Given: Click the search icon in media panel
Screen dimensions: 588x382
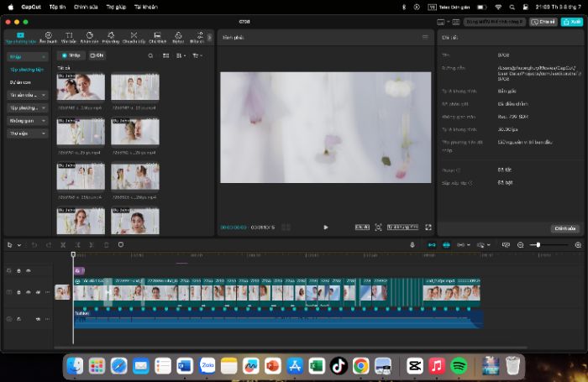Looking at the screenshot, I should coord(150,55).
